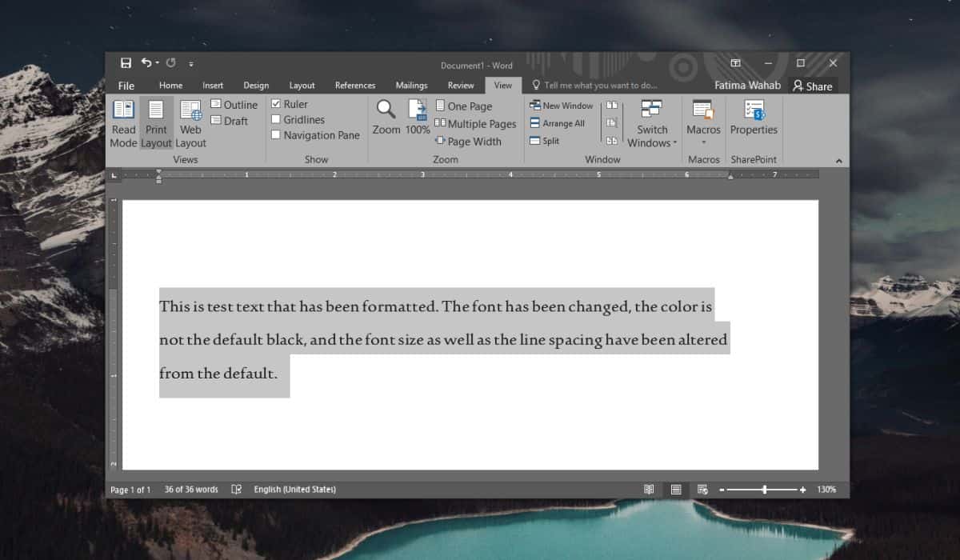The width and height of the screenshot is (960, 560).
Task: Switch to the References tab
Action: click(354, 85)
